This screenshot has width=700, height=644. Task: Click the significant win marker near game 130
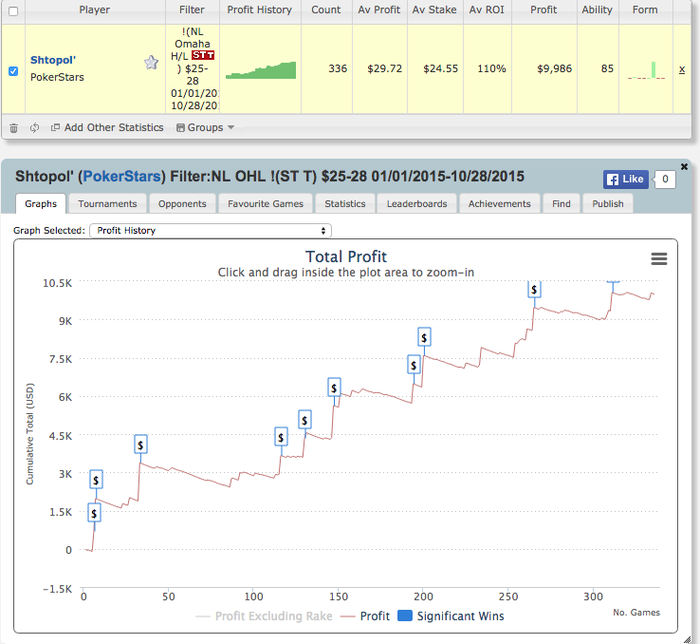(304, 420)
